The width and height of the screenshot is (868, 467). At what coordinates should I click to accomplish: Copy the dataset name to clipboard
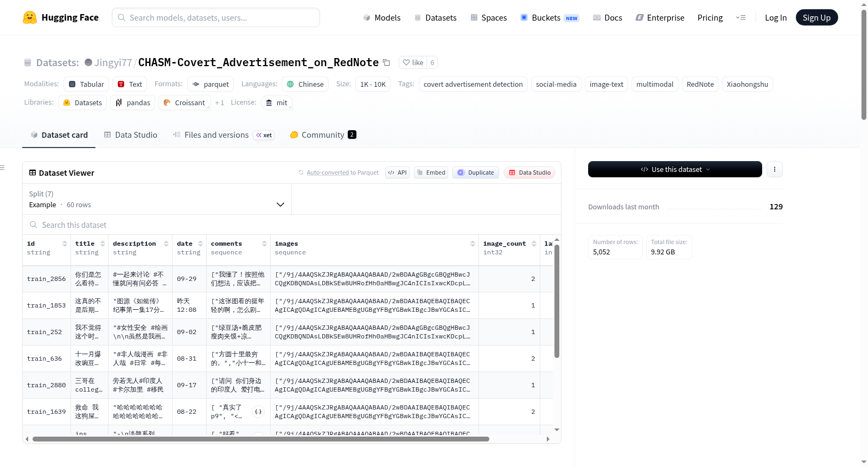(x=386, y=62)
